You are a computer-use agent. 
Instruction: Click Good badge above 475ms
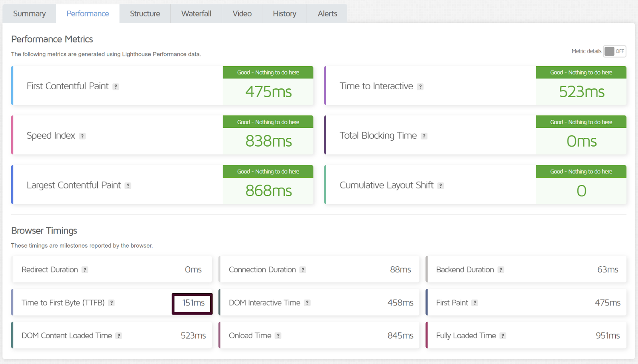pos(268,72)
